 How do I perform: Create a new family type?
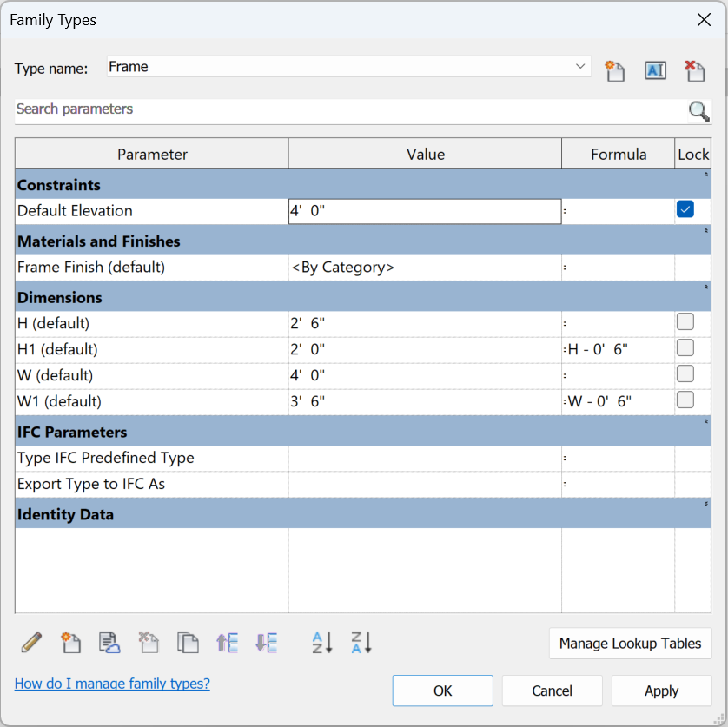tap(614, 70)
